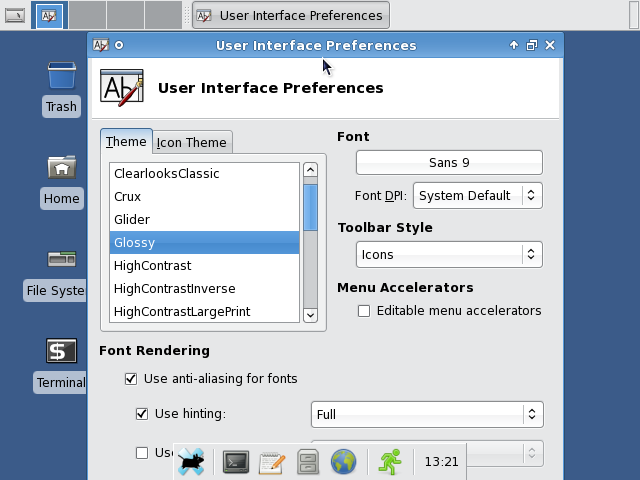This screenshot has height=480, width=640.
Task: Expand the Toolbar Style Icons dropdown
Action: (449, 255)
